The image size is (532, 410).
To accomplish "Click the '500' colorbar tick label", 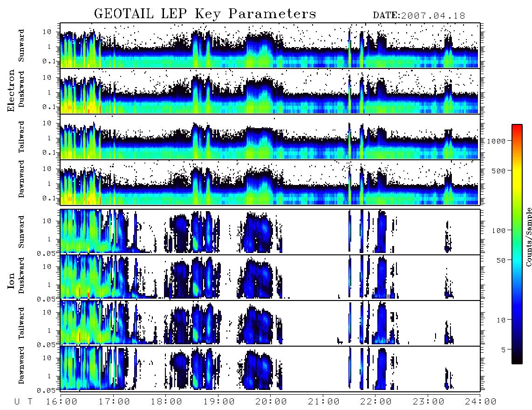I will (499, 171).
